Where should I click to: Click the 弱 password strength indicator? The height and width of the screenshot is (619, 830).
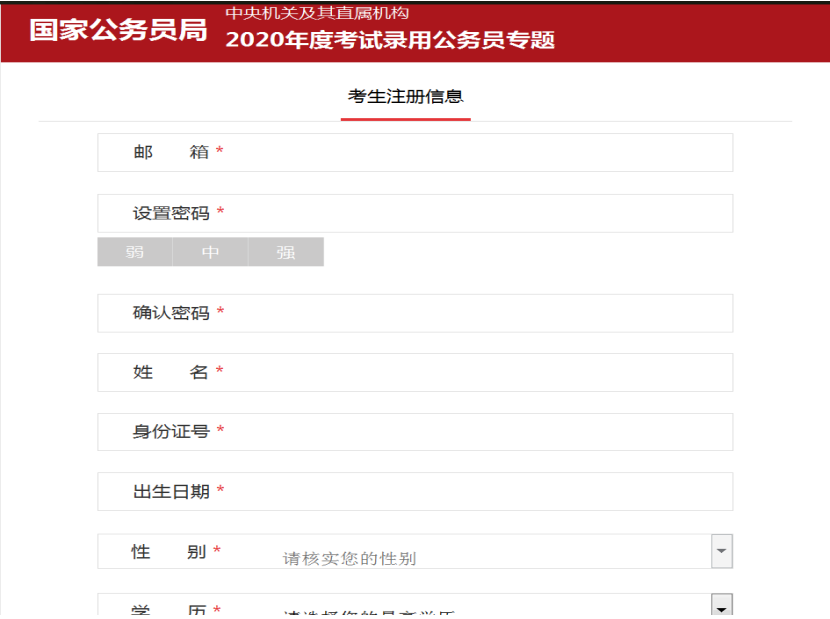pyautogui.click(x=135, y=252)
